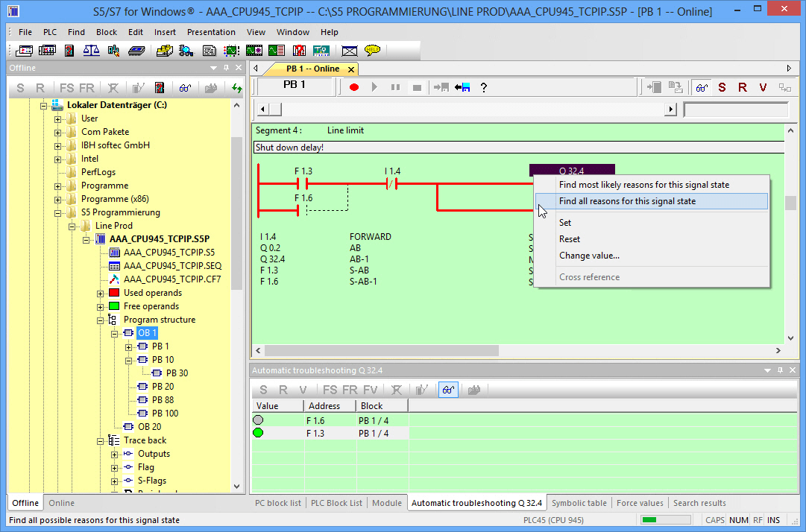This screenshot has height=532, width=806.
Task: Open troubleshooting panel dropdown arrow
Action: pyautogui.click(x=767, y=370)
